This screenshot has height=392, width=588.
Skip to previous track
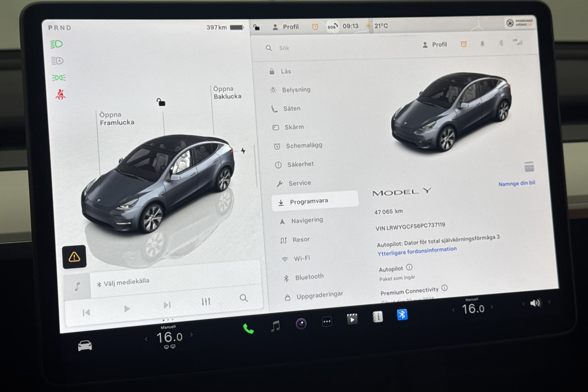coord(86,312)
